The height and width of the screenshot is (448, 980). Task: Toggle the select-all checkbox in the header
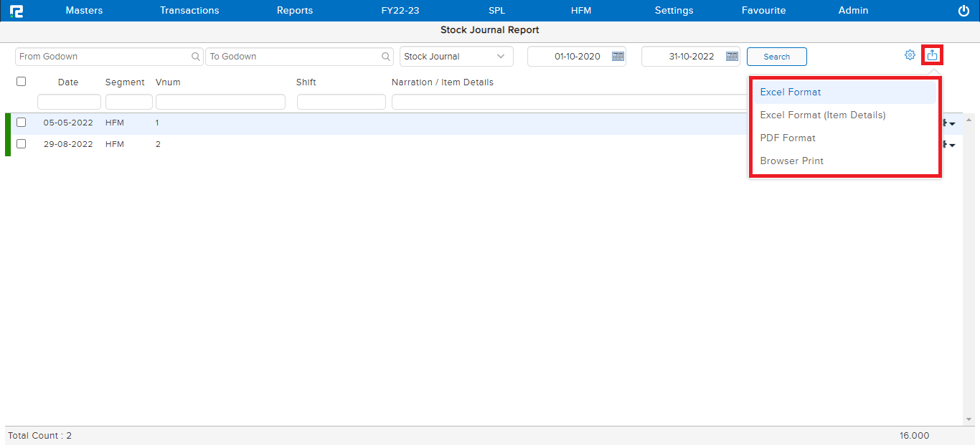[22, 82]
